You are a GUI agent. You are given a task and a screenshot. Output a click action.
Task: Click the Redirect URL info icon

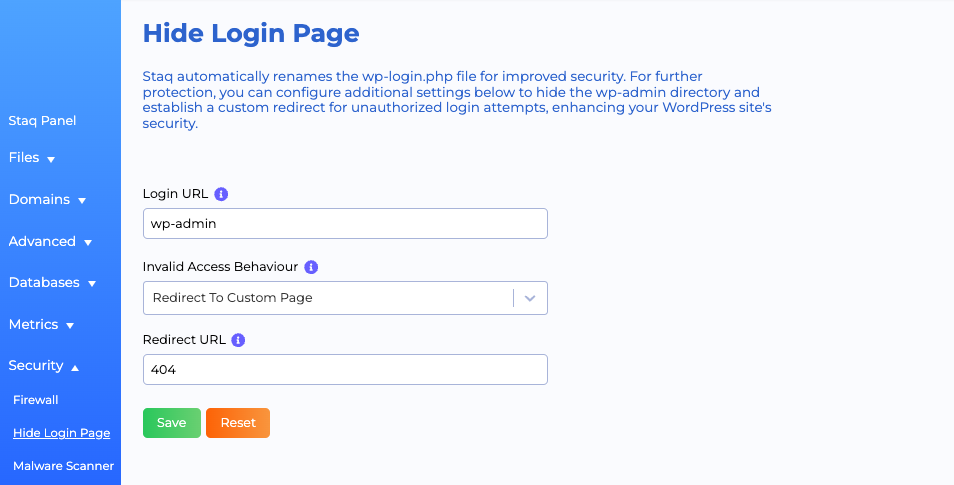click(x=238, y=340)
